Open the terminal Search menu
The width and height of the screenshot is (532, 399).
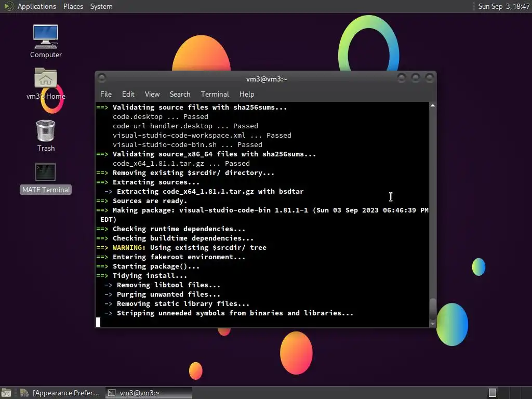coord(180,95)
